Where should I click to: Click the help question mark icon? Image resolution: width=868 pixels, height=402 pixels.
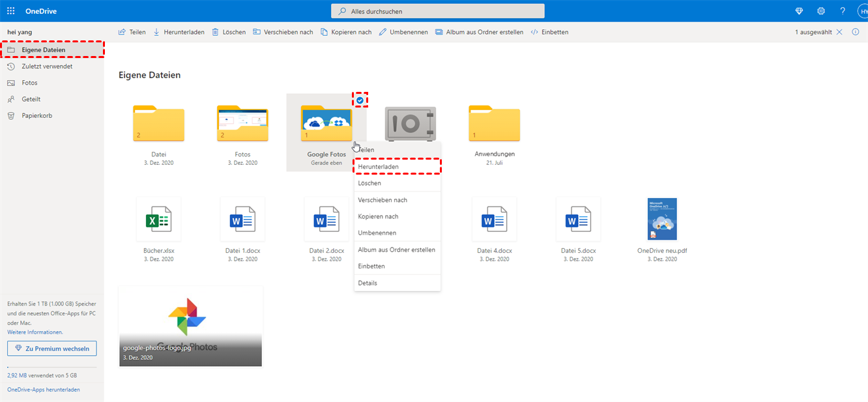[843, 11]
